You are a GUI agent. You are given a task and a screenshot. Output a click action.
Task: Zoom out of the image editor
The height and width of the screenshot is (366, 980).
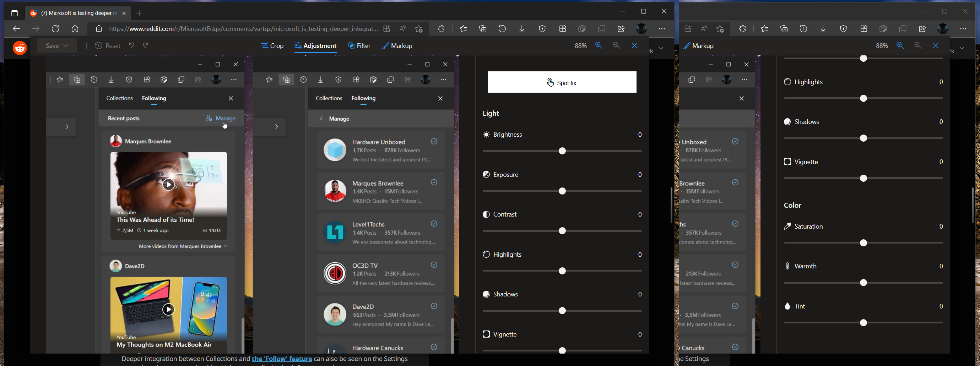tap(617, 45)
